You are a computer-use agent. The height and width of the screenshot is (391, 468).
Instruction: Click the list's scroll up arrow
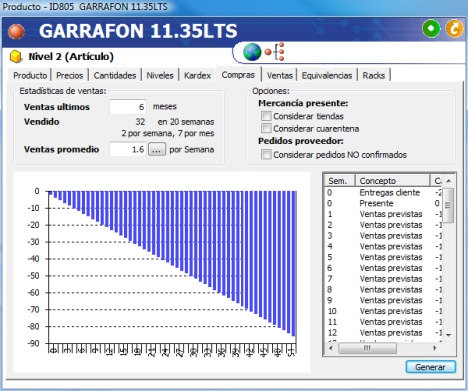click(448, 181)
